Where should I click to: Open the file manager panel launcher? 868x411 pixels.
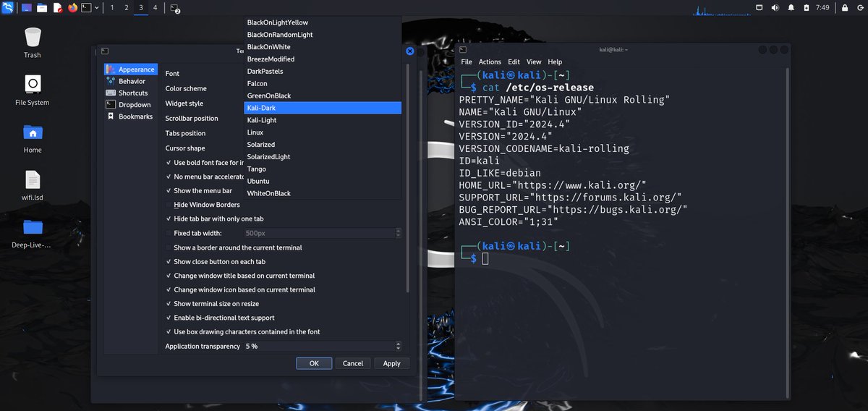click(42, 7)
